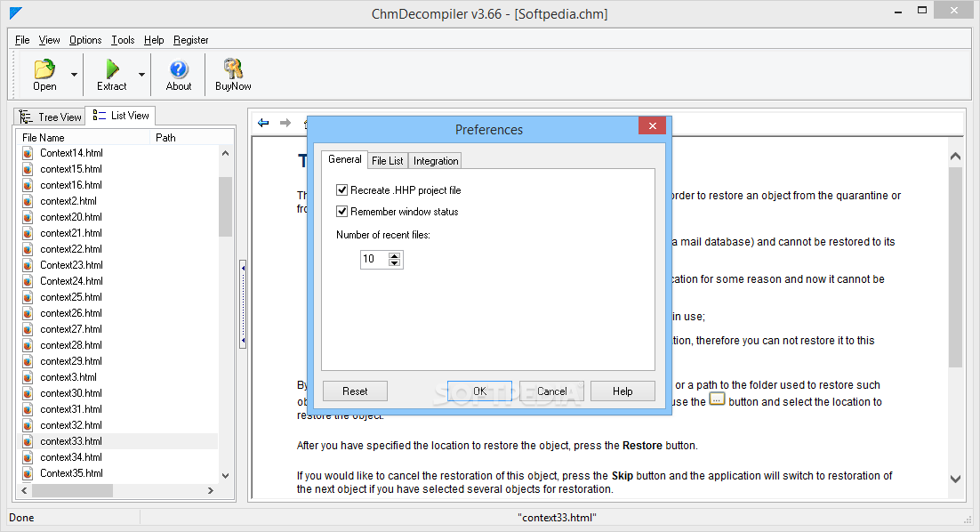Click the context27.html file icon
The width and height of the screenshot is (980, 532).
point(28,329)
